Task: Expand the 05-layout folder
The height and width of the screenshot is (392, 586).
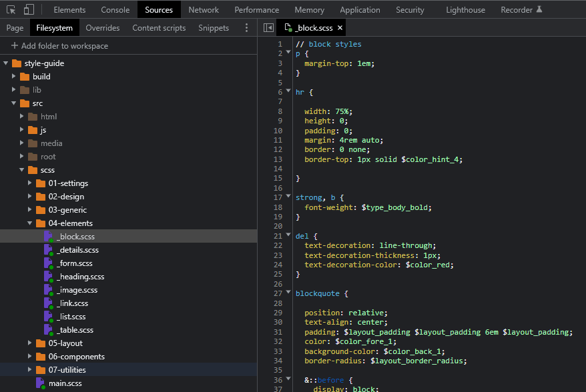Action: 29,343
